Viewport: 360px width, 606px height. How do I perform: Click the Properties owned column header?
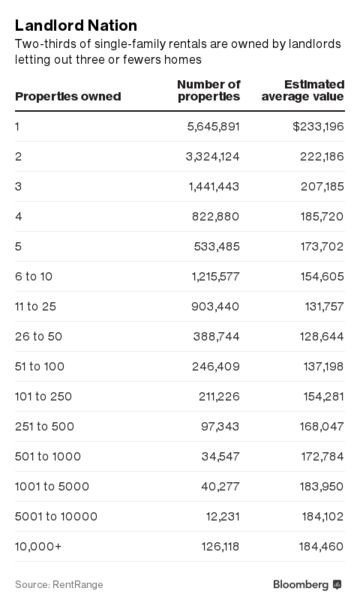click(68, 96)
